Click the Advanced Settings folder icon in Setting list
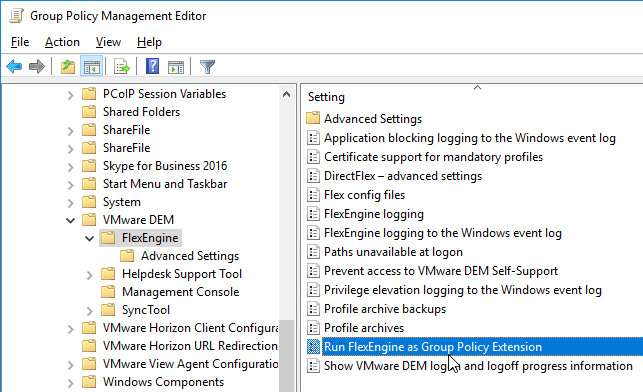The image size is (643, 392). pos(313,119)
